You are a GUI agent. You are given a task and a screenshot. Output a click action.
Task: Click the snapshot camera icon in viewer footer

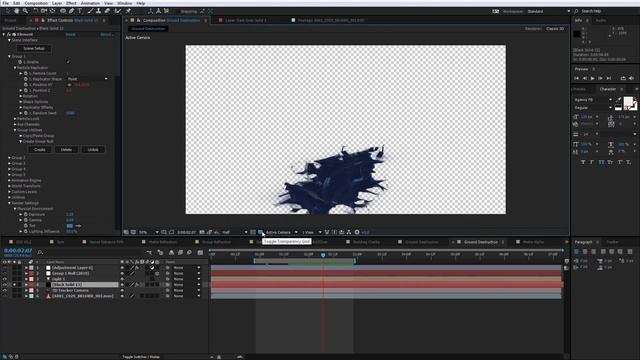click(x=202, y=232)
